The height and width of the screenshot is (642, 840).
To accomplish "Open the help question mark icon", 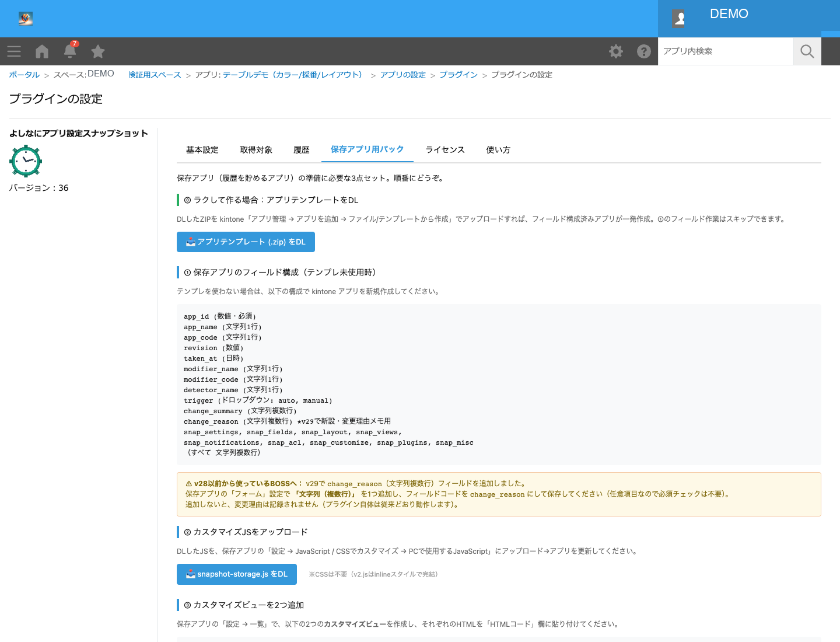I will coord(644,51).
